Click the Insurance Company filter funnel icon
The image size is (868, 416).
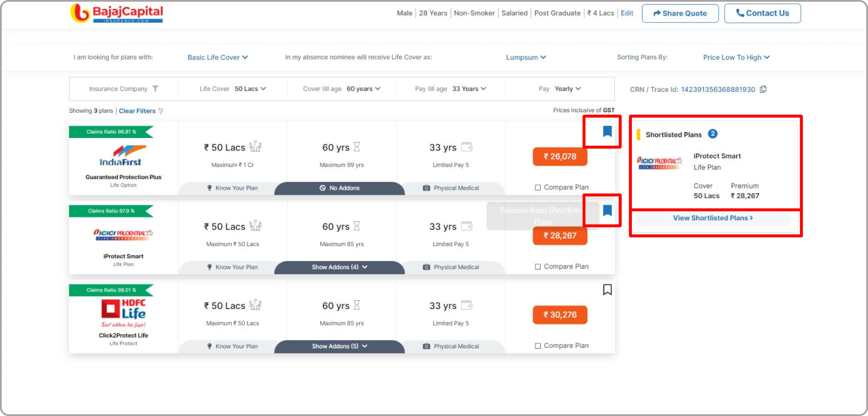[155, 89]
